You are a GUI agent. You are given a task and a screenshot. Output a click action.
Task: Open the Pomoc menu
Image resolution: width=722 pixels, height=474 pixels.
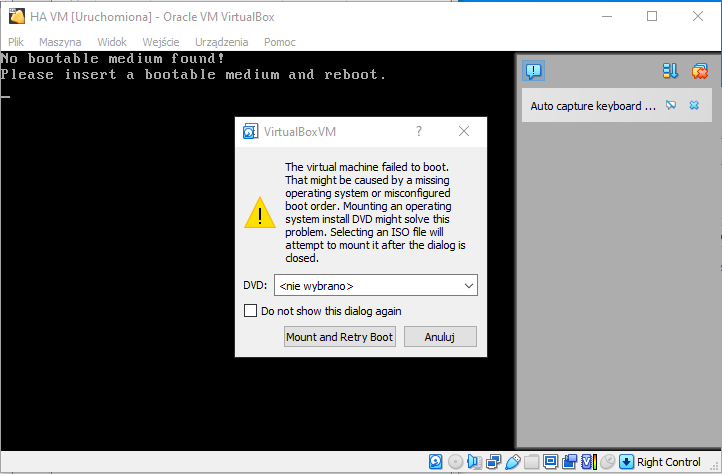coord(279,42)
